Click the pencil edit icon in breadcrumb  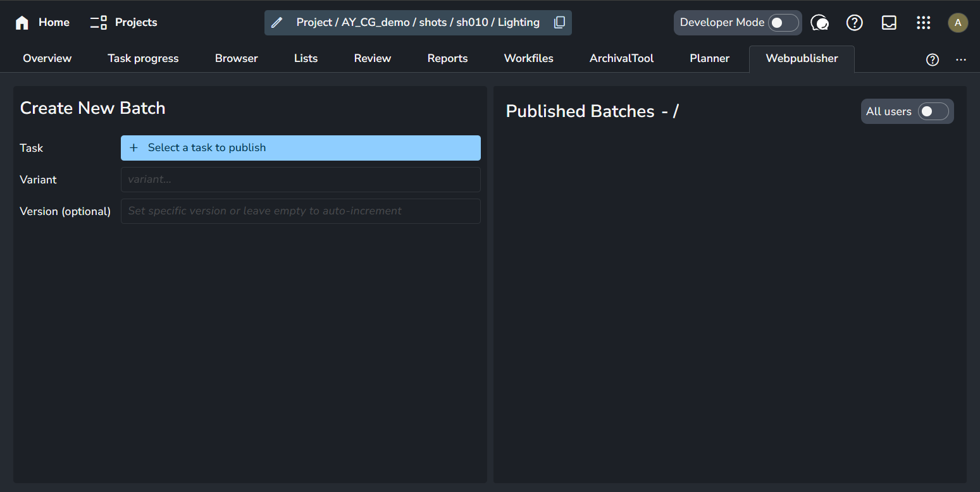point(276,23)
